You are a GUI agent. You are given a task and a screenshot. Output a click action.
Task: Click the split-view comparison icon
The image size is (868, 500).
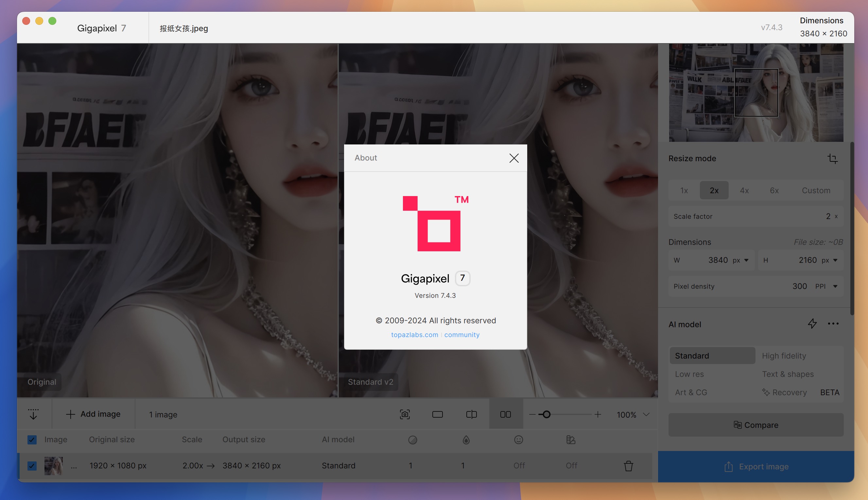(x=472, y=414)
